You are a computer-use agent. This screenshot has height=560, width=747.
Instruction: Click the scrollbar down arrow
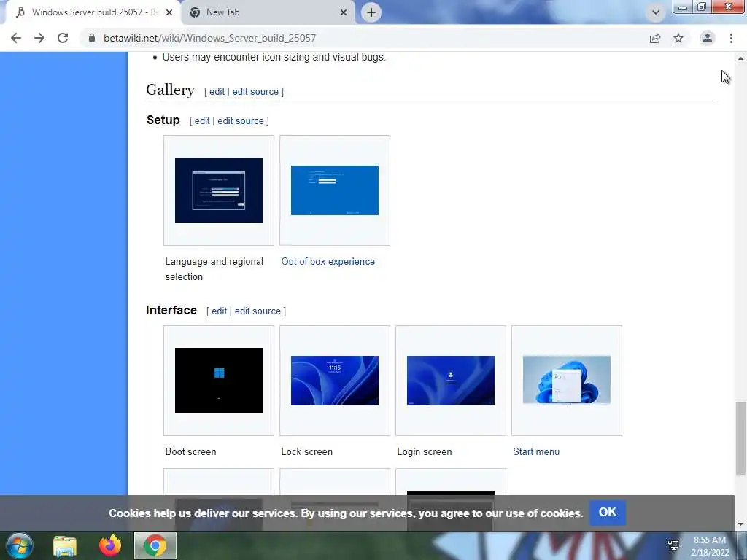tap(740, 525)
